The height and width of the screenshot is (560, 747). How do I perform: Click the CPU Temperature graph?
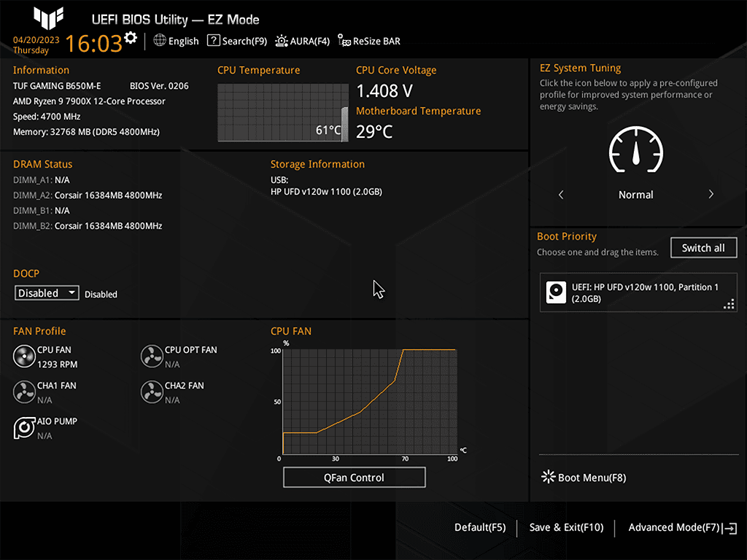283,112
